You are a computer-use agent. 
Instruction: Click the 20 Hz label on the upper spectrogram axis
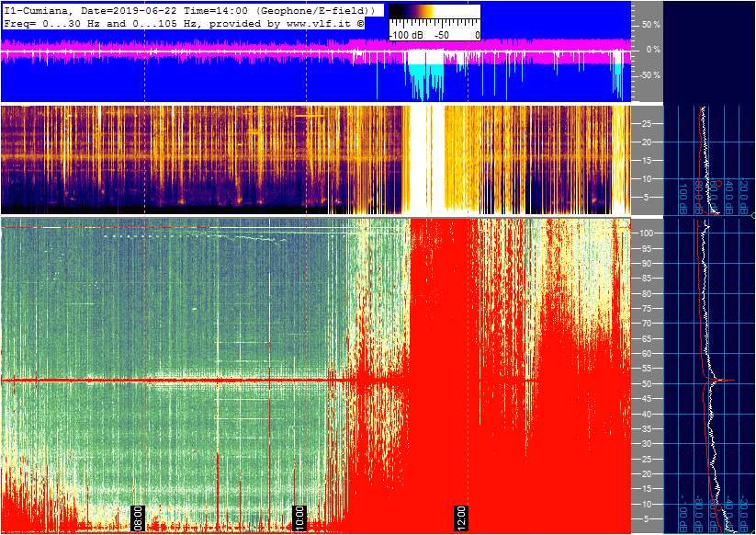pyautogui.click(x=647, y=142)
